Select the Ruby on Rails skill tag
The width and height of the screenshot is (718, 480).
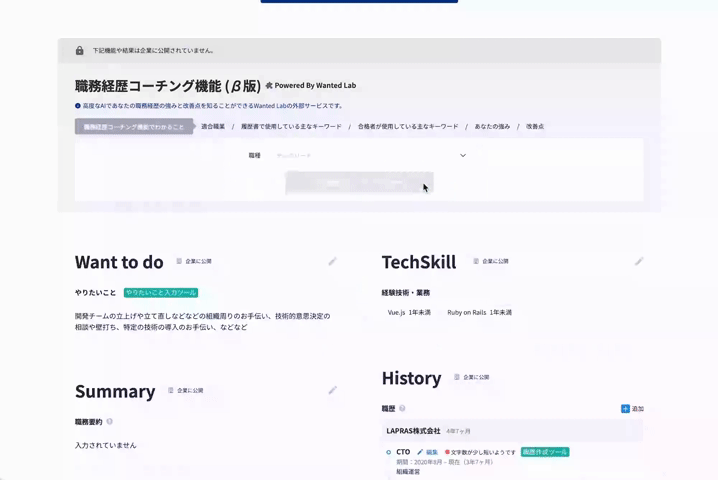click(479, 313)
